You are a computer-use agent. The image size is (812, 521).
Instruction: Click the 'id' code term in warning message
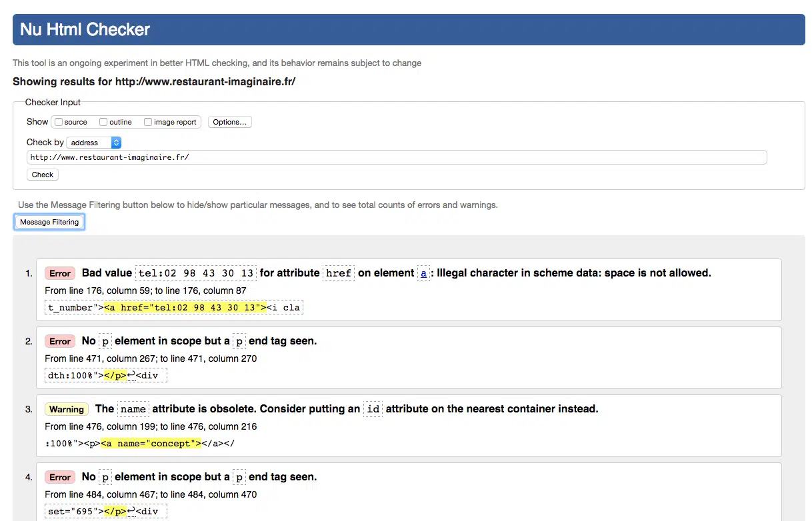point(373,409)
